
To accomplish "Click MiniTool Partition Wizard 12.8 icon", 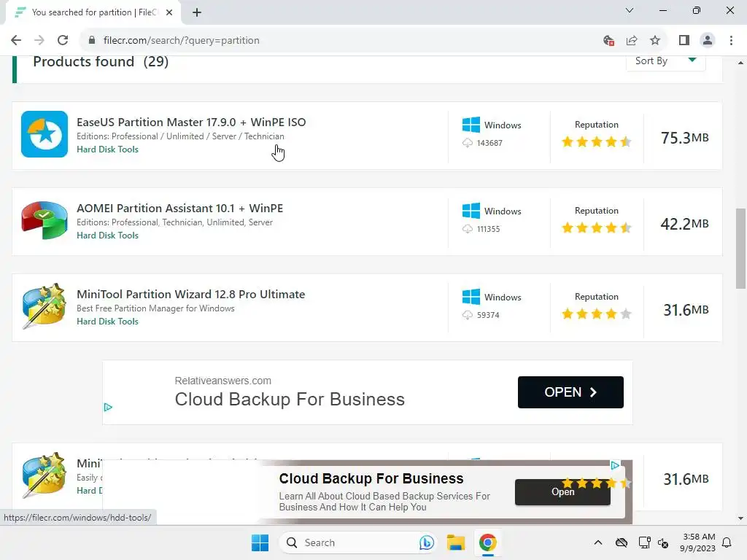I will click(x=44, y=306).
